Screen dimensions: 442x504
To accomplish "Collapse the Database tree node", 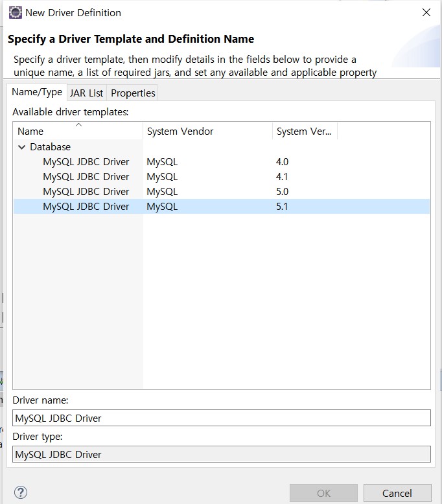I will [x=21, y=147].
